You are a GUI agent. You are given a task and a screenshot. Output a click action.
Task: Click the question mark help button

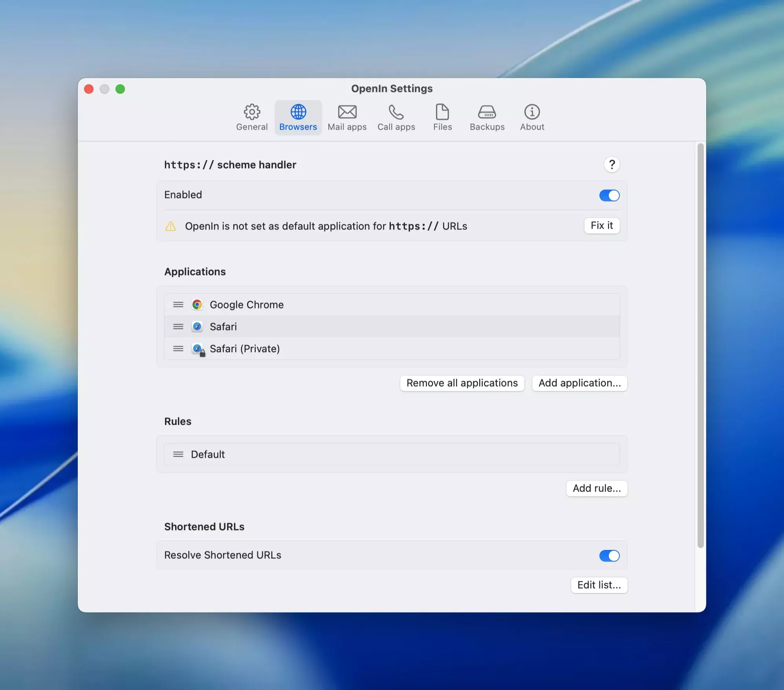click(612, 165)
